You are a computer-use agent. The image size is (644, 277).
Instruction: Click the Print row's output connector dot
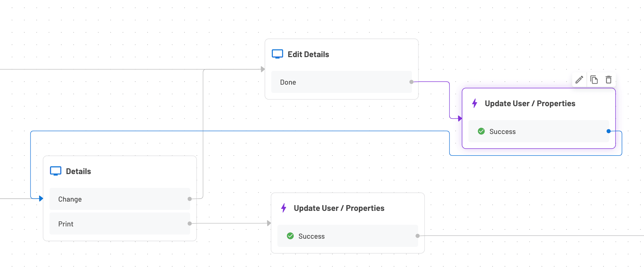coord(190,223)
